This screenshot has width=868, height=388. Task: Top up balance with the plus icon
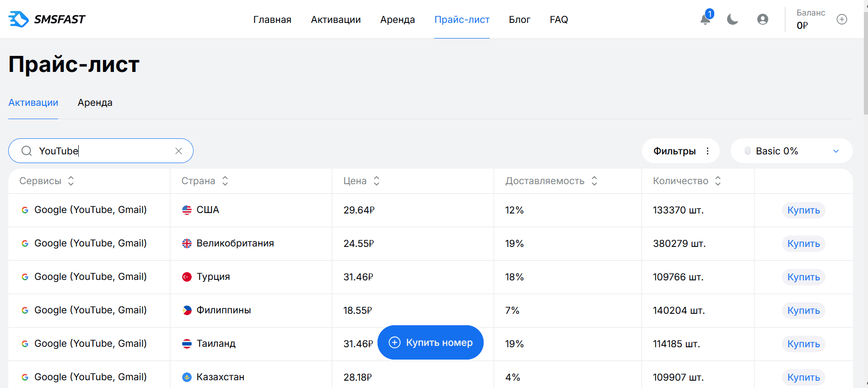(x=842, y=19)
